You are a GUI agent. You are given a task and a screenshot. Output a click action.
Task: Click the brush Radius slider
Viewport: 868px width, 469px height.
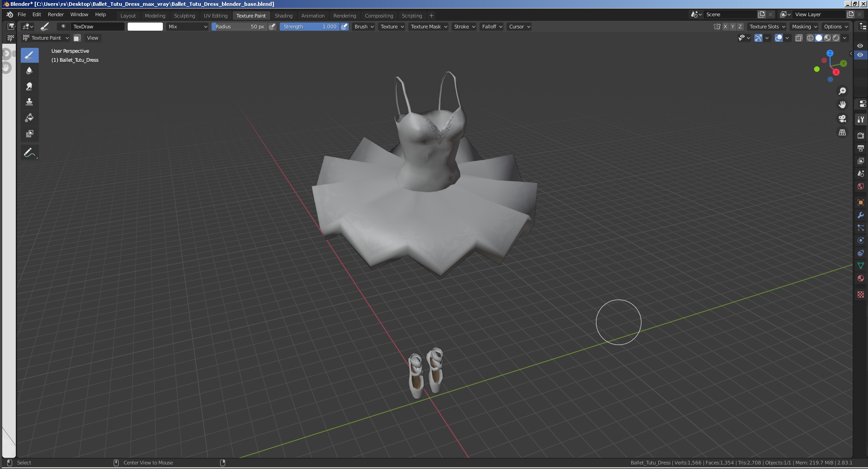240,27
